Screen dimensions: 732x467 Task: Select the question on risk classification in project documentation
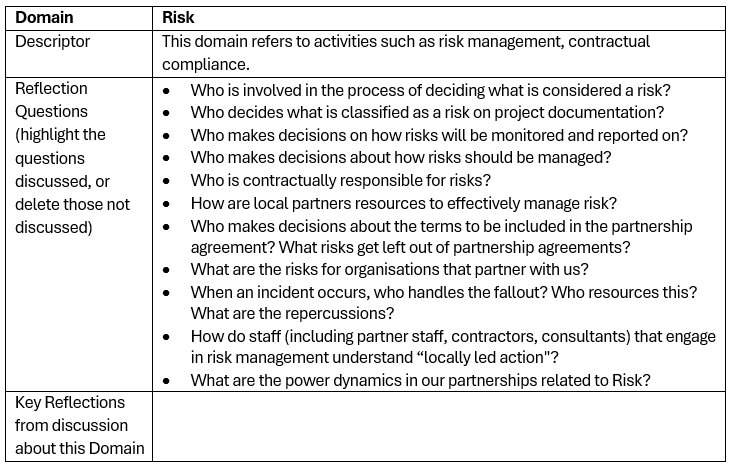coord(427,112)
